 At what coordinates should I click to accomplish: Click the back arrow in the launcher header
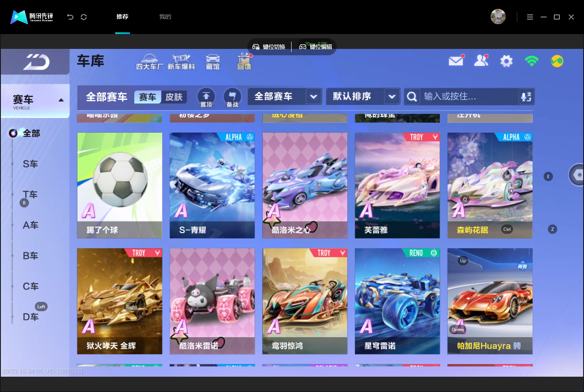[x=70, y=17]
